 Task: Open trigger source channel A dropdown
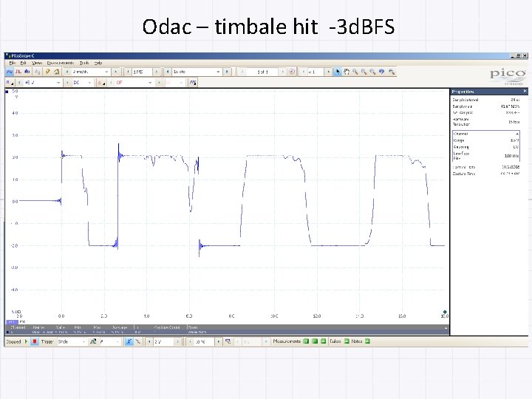pos(117,341)
